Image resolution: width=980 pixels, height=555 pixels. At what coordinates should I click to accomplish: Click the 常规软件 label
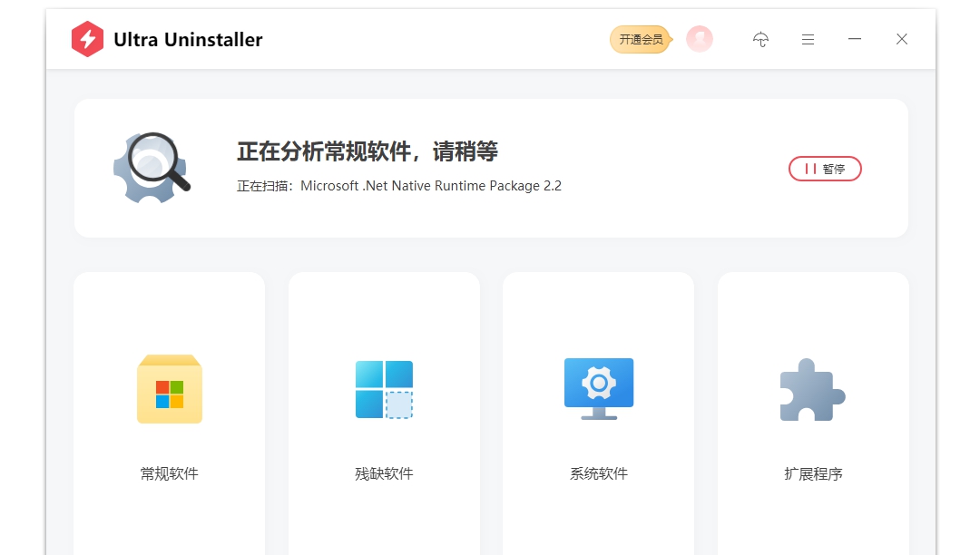(x=170, y=474)
